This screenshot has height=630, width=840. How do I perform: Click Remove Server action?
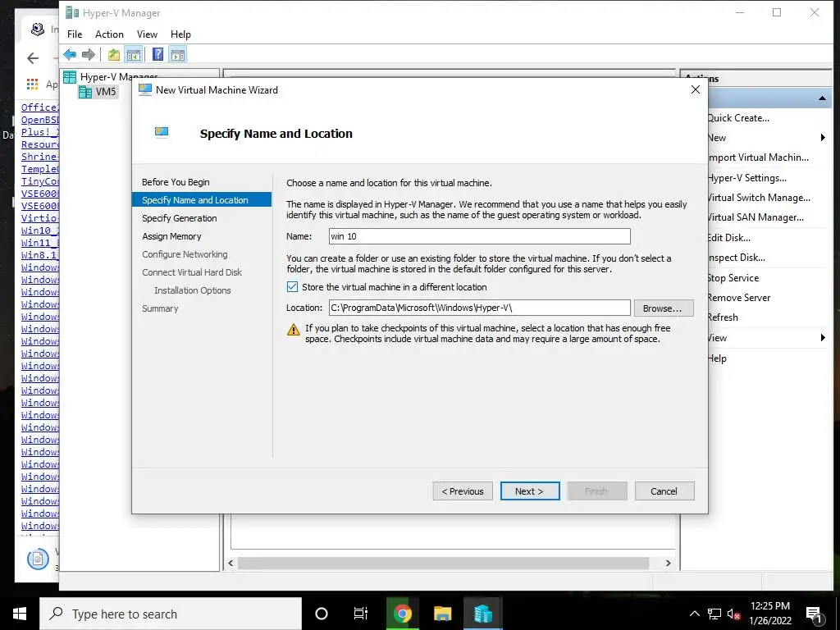click(x=739, y=298)
